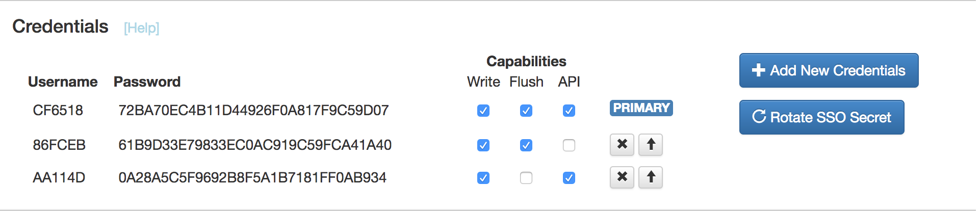Image resolution: width=980 pixels, height=211 pixels.
Task: Toggle Write capability for 86FCEB
Action: pyautogui.click(x=483, y=145)
